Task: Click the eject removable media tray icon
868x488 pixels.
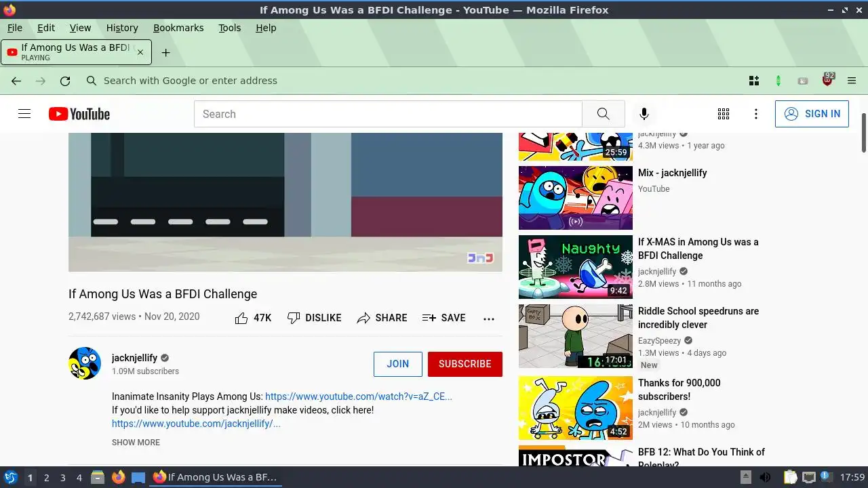Action: pyautogui.click(x=745, y=477)
